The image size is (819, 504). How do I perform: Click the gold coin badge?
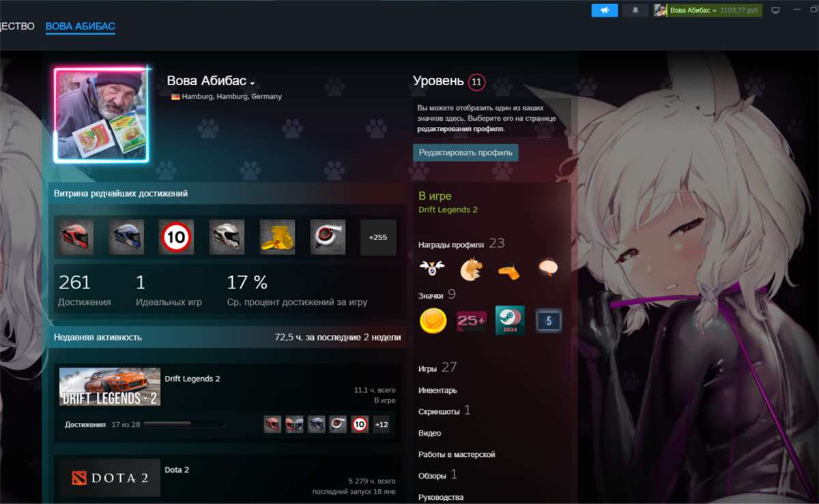433,321
